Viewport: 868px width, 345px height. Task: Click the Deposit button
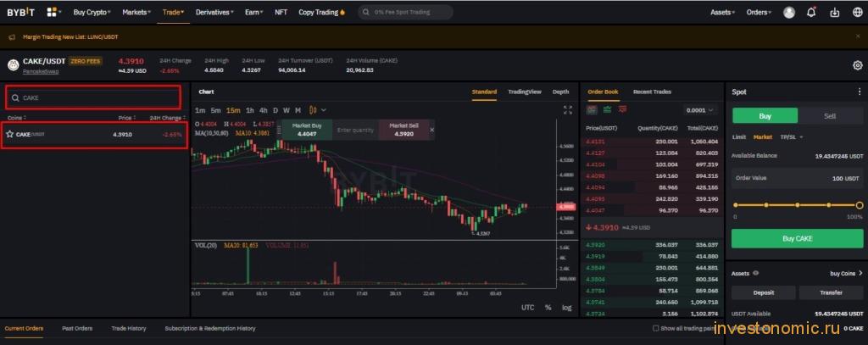click(x=764, y=292)
